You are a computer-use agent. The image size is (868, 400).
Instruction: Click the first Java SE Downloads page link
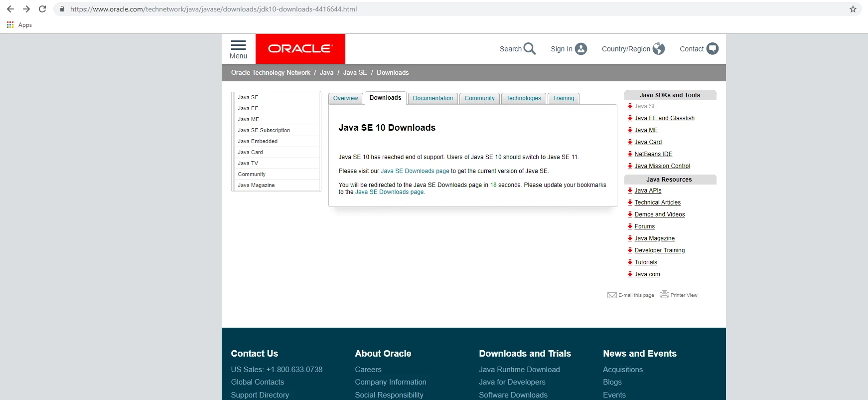click(415, 171)
